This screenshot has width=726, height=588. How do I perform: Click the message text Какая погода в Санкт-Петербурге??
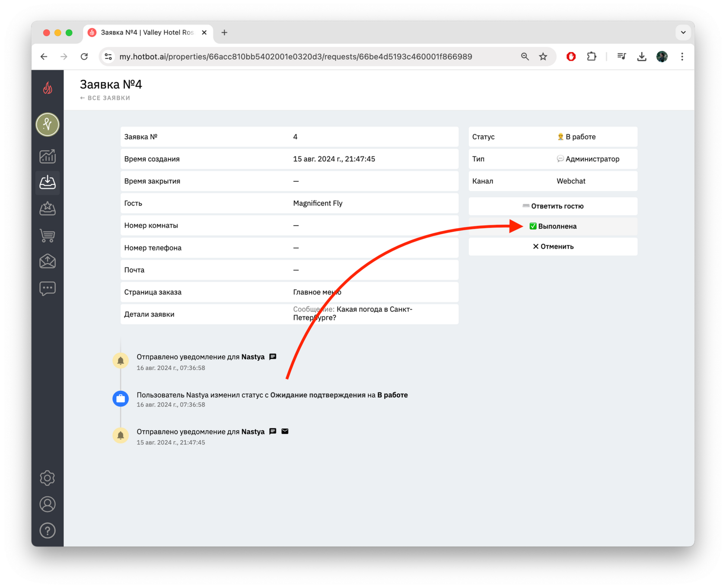click(x=353, y=314)
